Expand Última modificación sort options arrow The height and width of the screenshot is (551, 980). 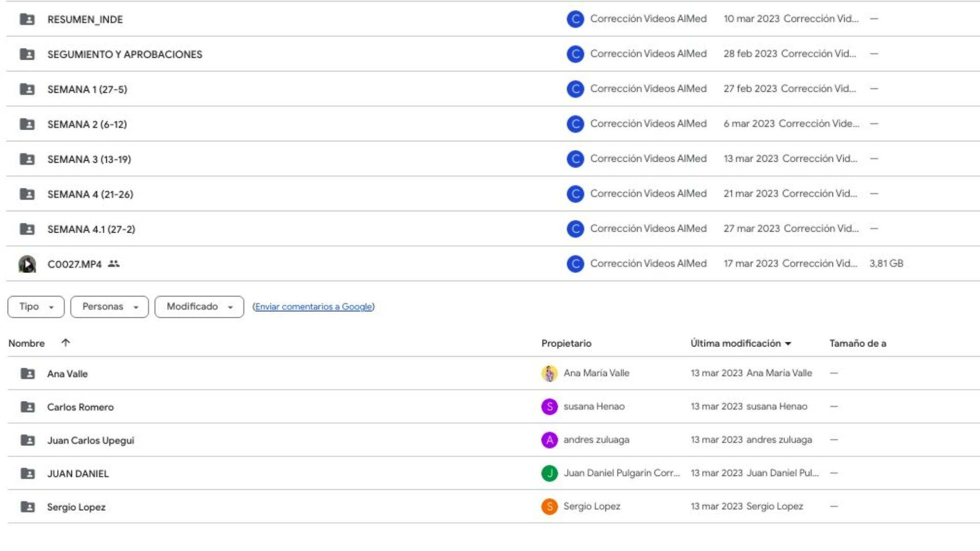788,344
